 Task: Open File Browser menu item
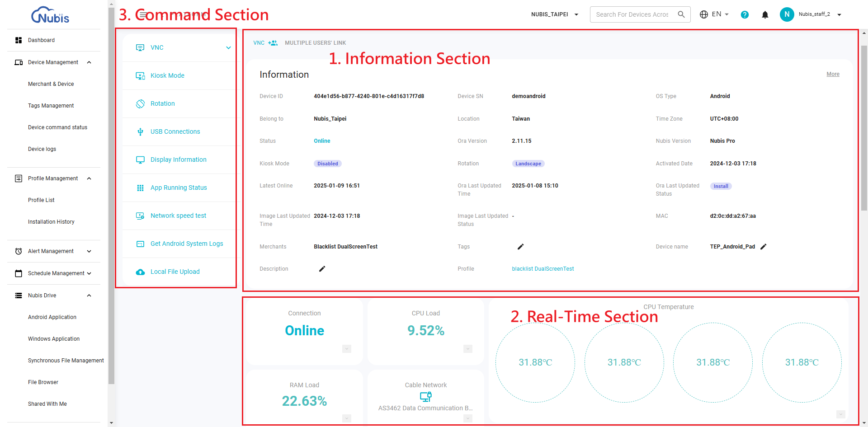[x=43, y=382]
